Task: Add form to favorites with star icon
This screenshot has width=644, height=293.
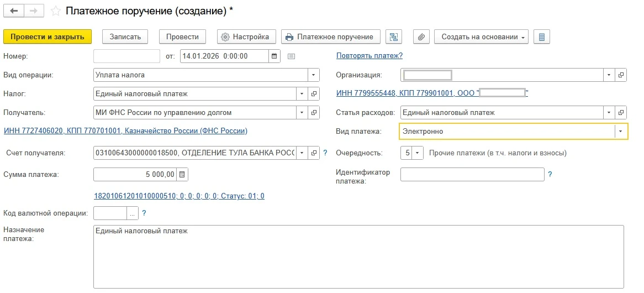Action: [x=55, y=11]
